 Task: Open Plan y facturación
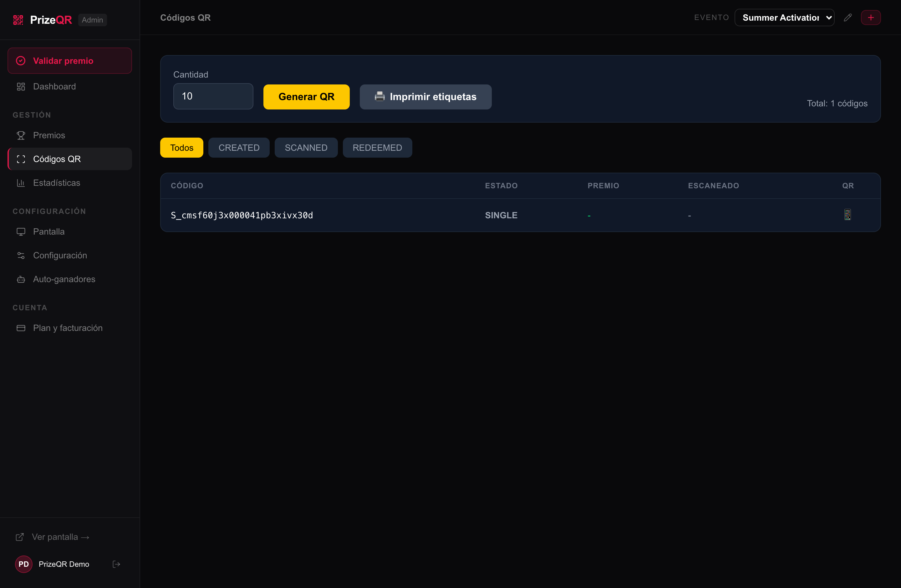pos(70,328)
